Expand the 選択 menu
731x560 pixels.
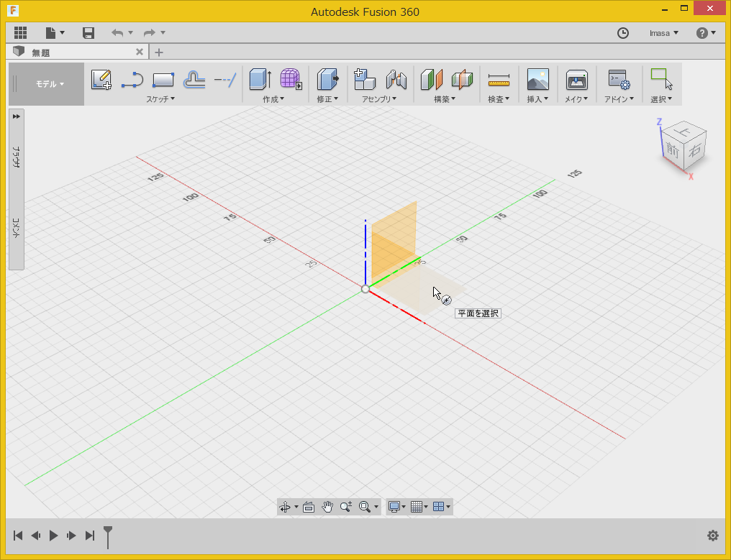661,98
